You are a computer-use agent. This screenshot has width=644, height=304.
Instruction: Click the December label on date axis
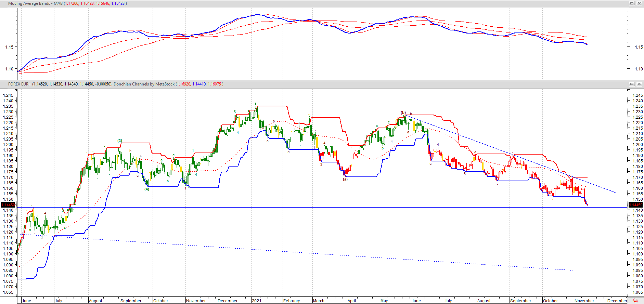tap(617, 301)
